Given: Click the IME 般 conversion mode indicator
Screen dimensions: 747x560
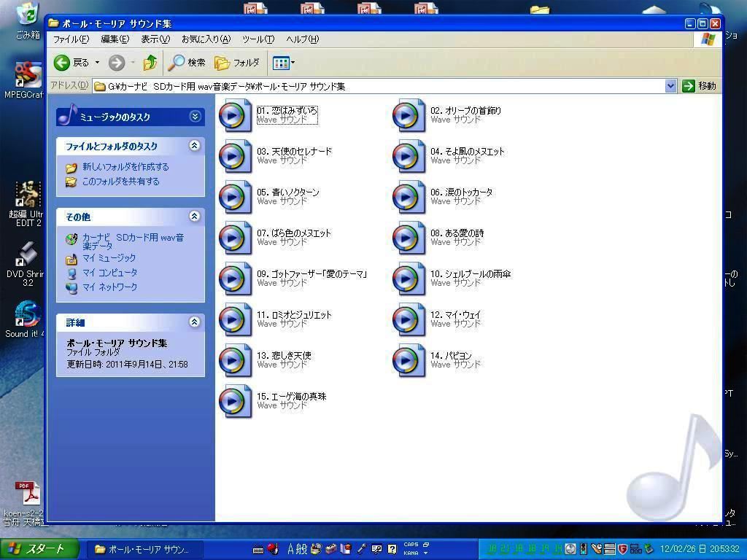Looking at the screenshot, I should pyautogui.click(x=303, y=549).
